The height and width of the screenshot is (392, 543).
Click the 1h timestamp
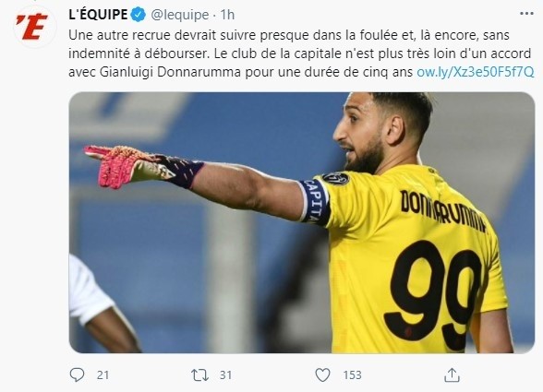(x=227, y=15)
